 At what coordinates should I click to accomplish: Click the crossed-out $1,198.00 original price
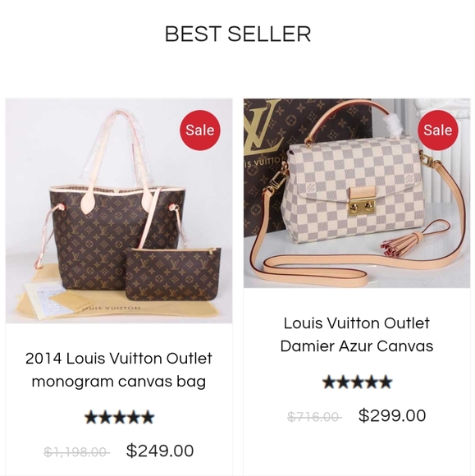[x=76, y=452]
